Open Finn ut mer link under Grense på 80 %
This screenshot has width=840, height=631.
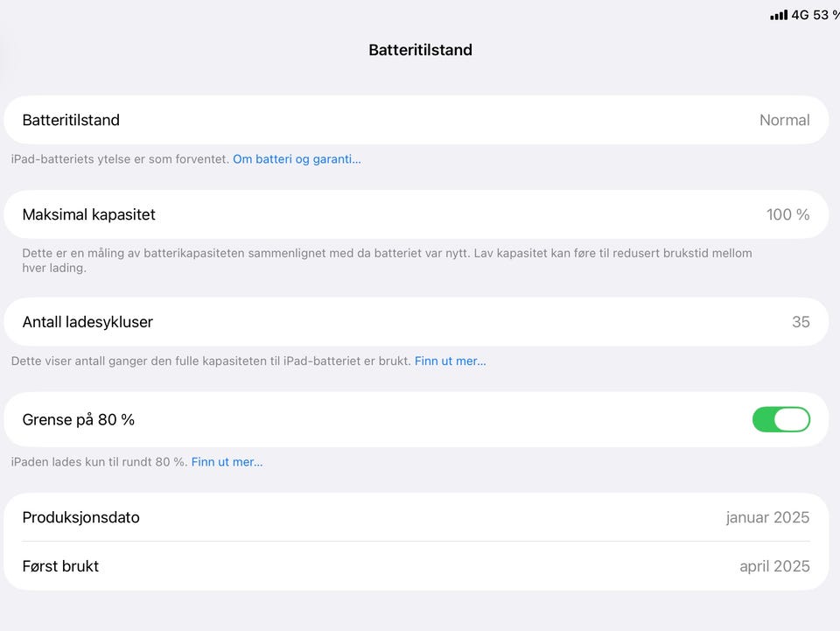point(227,462)
